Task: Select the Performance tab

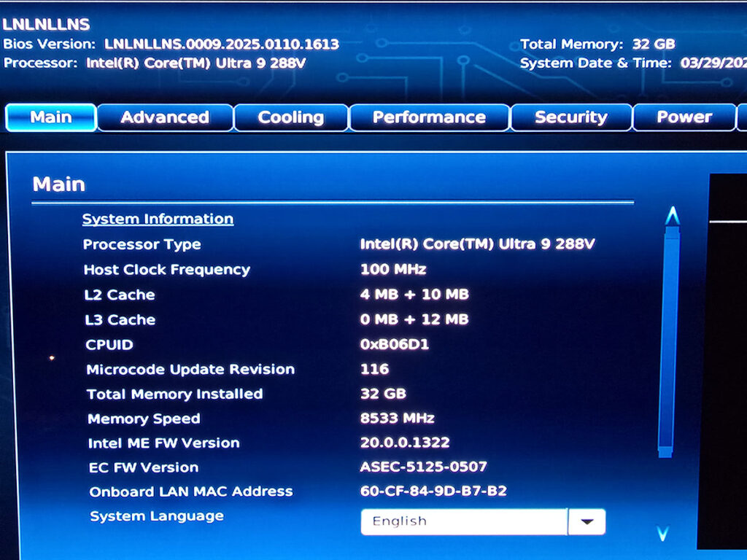Action: 429,117
